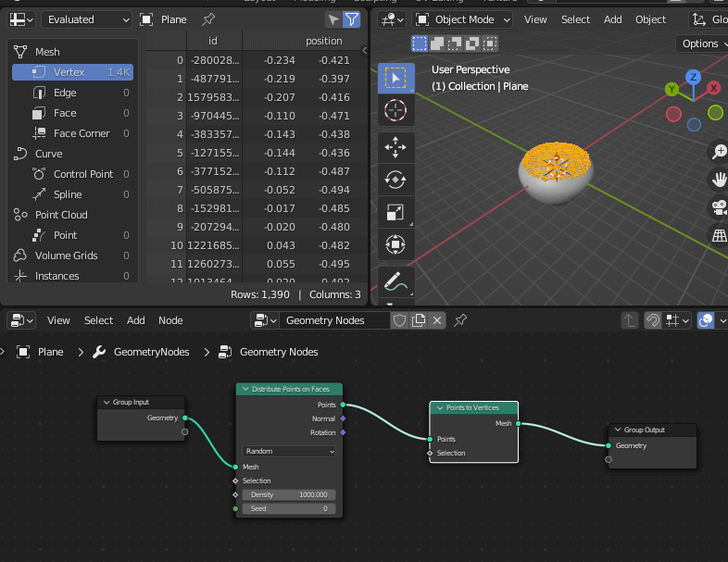Open the node editor type dropdown
Image resolution: width=728 pixels, height=562 pixels.
(21, 320)
